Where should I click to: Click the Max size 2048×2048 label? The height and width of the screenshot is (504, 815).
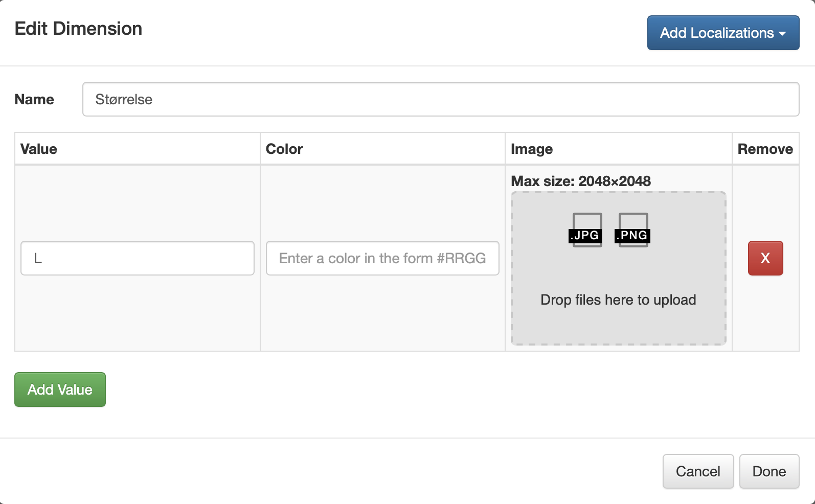pos(580,181)
